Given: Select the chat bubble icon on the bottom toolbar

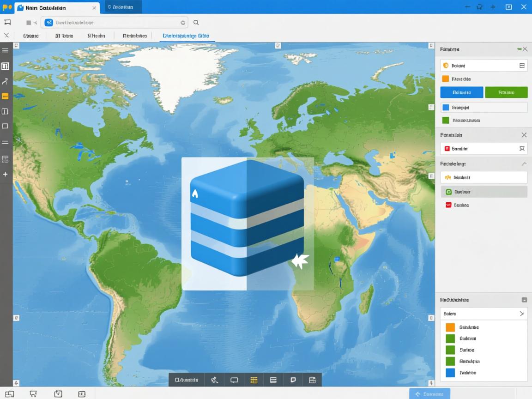Looking at the screenshot, I should [293, 380].
